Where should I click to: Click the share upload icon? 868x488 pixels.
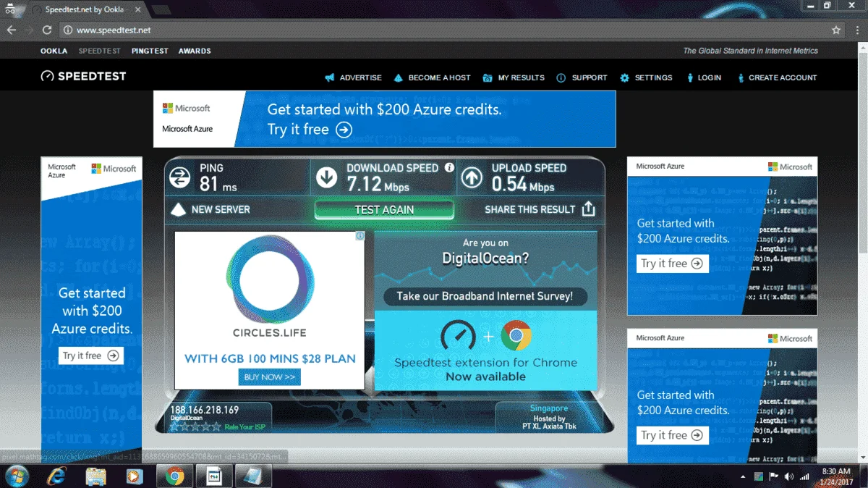[589, 209]
